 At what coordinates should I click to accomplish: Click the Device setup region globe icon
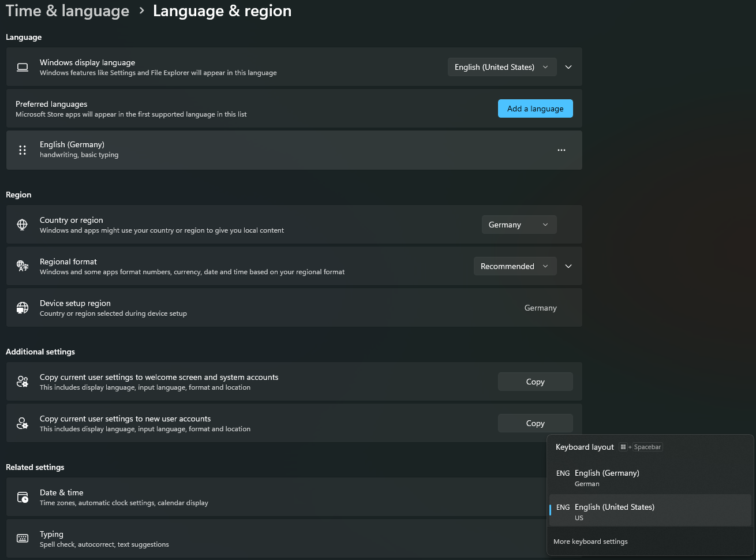pos(22,308)
